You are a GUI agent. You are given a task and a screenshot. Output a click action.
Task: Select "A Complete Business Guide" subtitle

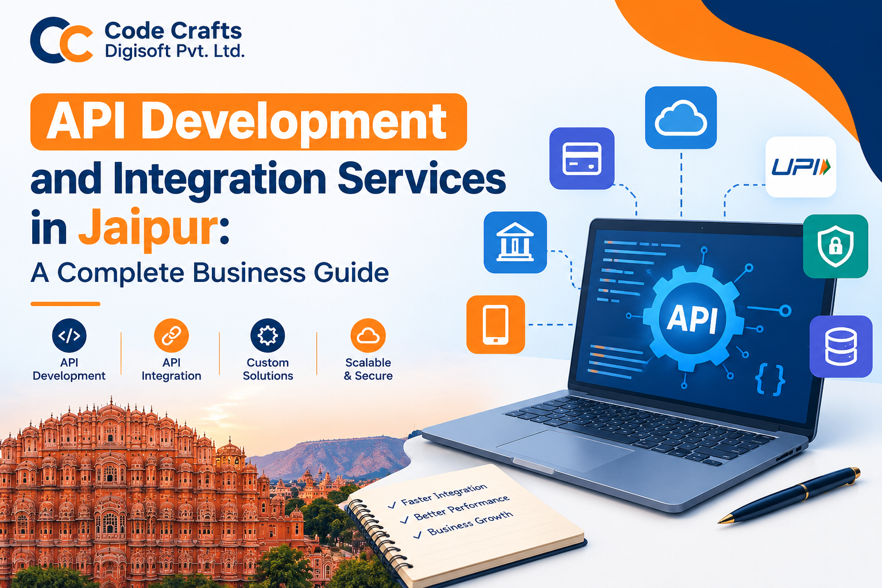click(210, 273)
